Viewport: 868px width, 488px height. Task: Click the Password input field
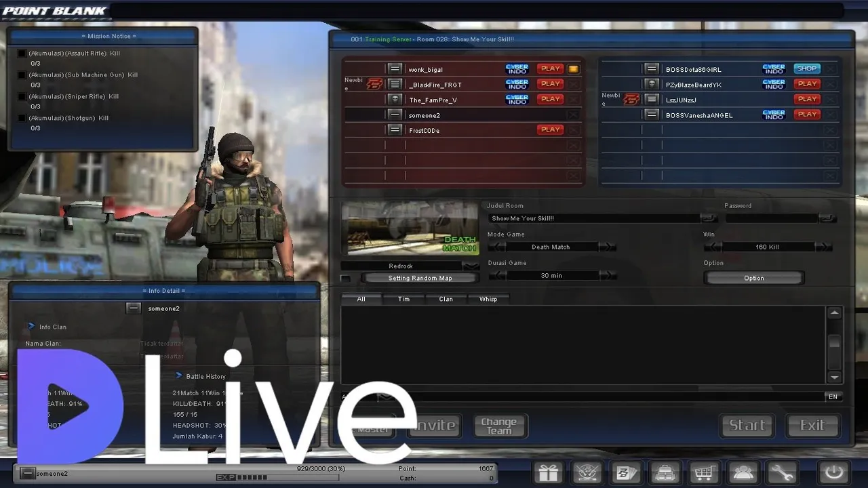point(772,218)
